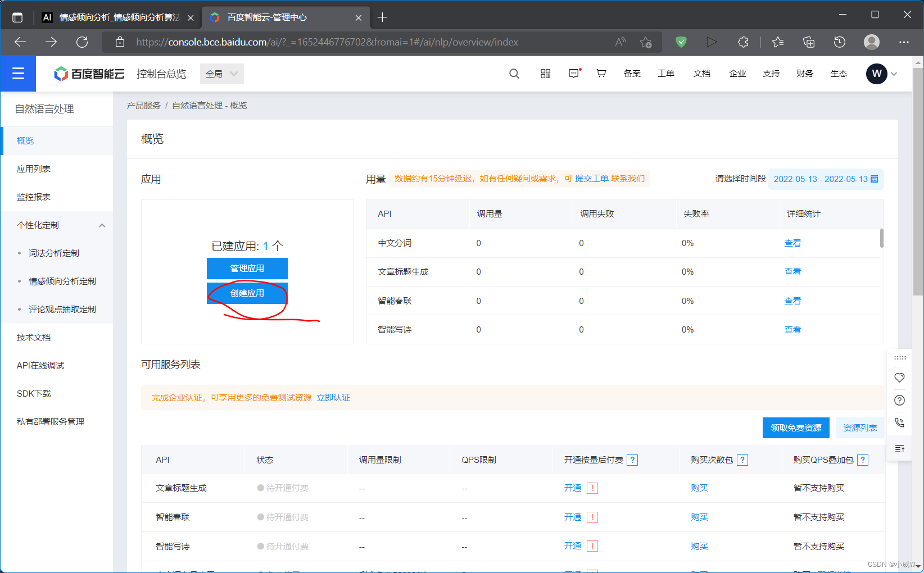Click the phone contact icon
924x573 pixels.
tap(900, 423)
